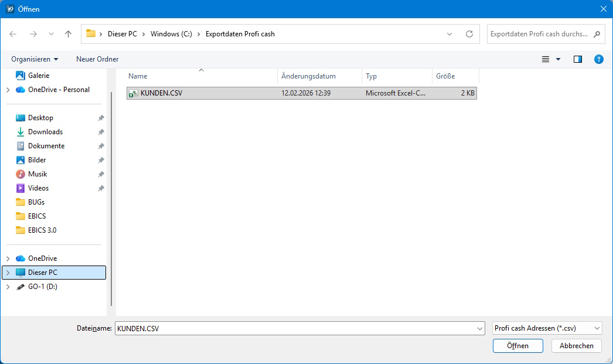Expand OneDrive in the navigation pane
613x364 pixels.
click(x=8, y=258)
